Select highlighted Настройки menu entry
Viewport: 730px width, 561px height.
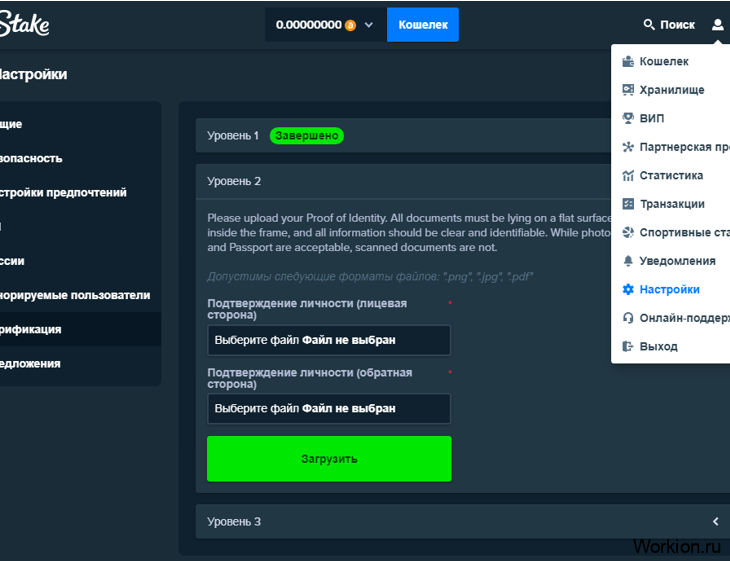click(670, 289)
